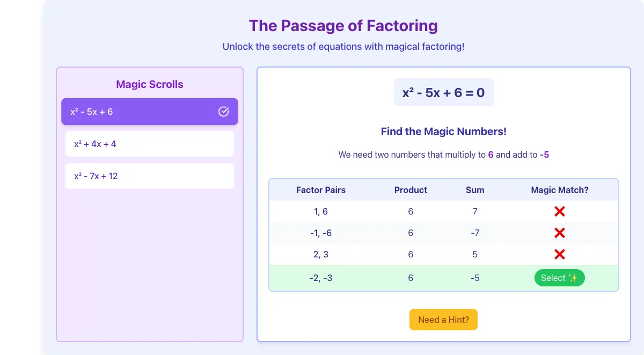Click The Passage of Factoring title
Screen dimensions: 644x355
(343, 25)
